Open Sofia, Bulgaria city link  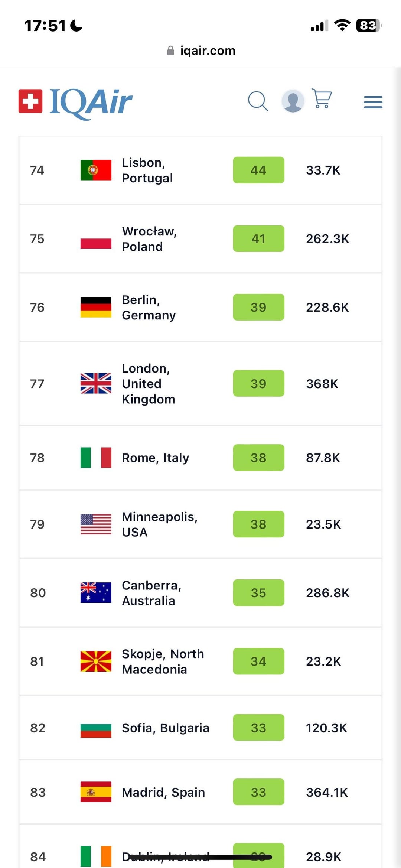[166, 728]
